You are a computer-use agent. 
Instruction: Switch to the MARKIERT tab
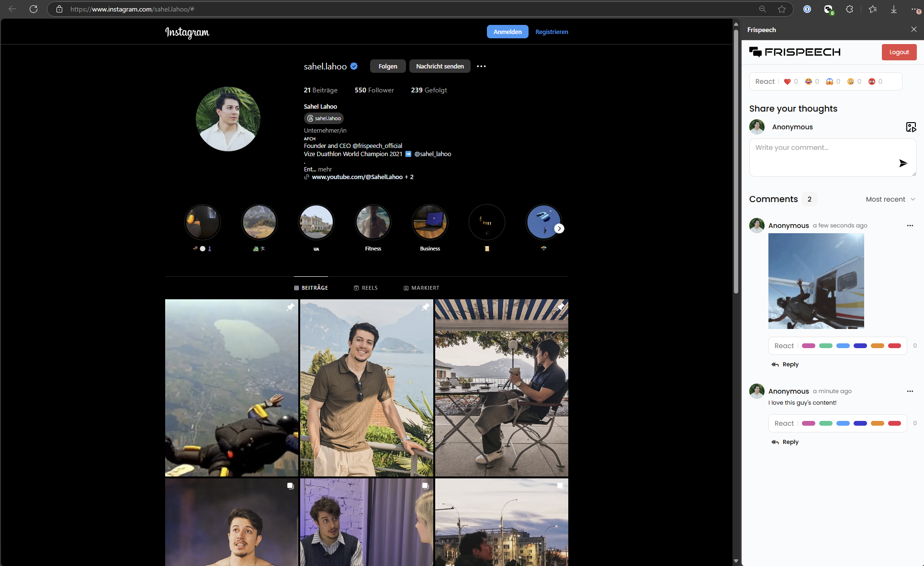(x=421, y=288)
